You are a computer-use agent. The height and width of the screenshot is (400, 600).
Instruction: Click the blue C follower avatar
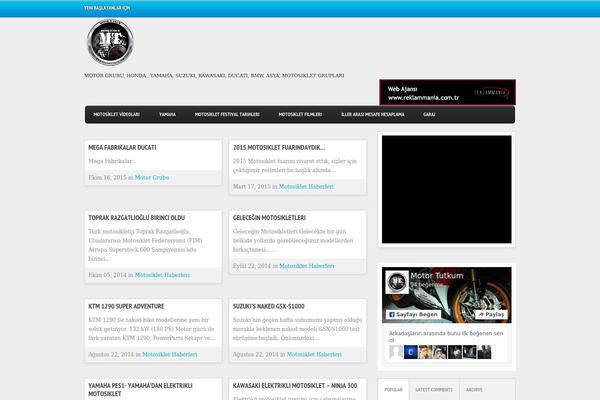point(411,352)
